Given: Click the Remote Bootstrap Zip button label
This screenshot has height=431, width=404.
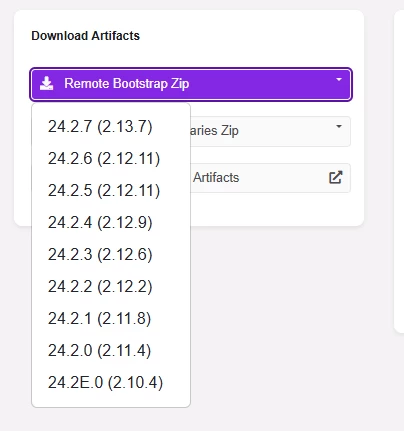Looking at the screenshot, I should click(x=127, y=84).
